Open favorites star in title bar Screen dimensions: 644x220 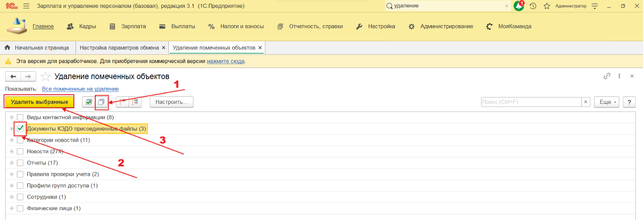pyautogui.click(x=547, y=6)
